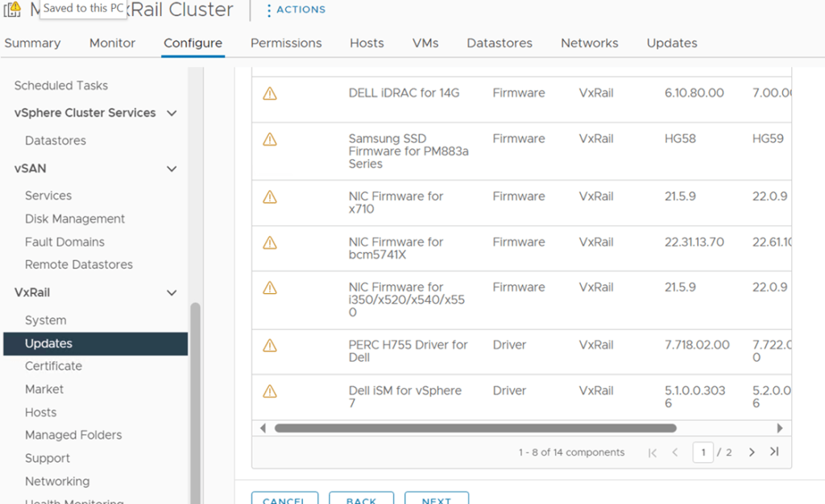Collapse the vSAN section
825x504 pixels.
(x=172, y=169)
